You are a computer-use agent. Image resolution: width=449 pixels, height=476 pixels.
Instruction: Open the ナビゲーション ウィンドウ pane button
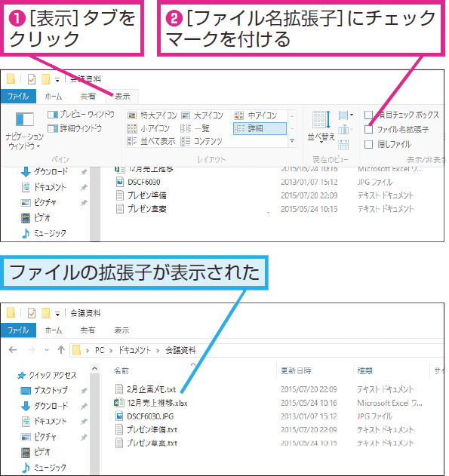click(x=24, y=131)
